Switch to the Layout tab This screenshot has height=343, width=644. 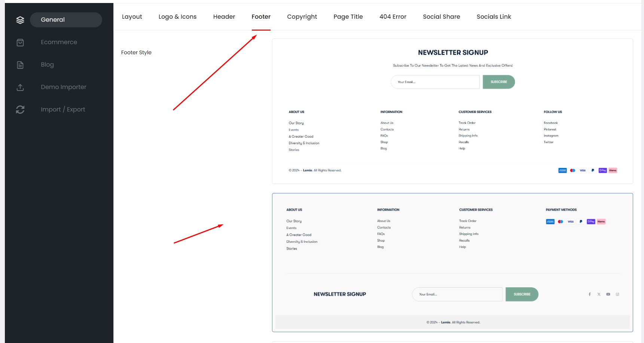point(132,17)
